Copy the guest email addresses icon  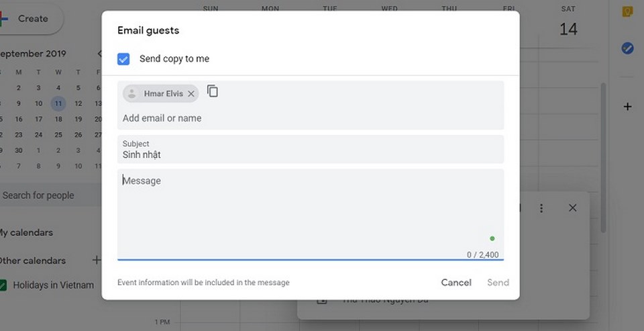(x=213, y=91)
